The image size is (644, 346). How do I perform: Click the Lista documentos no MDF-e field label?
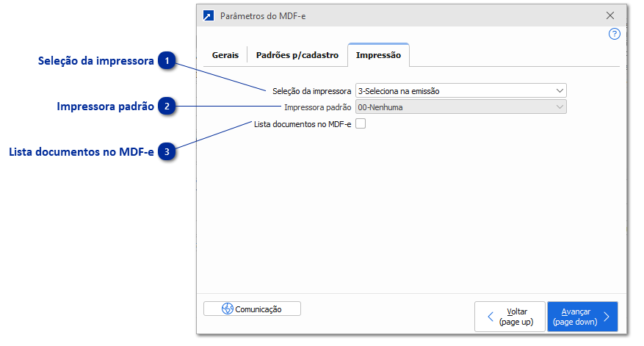tap(303, 124)
